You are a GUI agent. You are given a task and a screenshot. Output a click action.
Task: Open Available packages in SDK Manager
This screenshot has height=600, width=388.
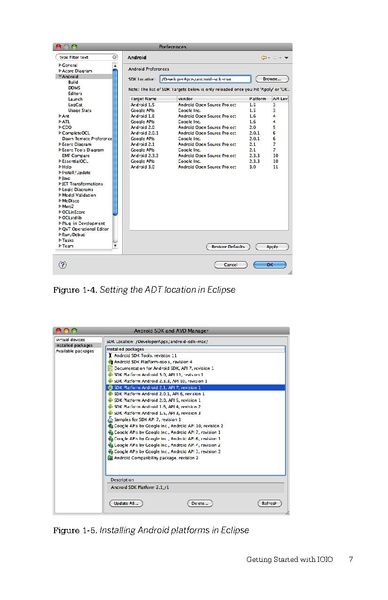coord(75,351)
